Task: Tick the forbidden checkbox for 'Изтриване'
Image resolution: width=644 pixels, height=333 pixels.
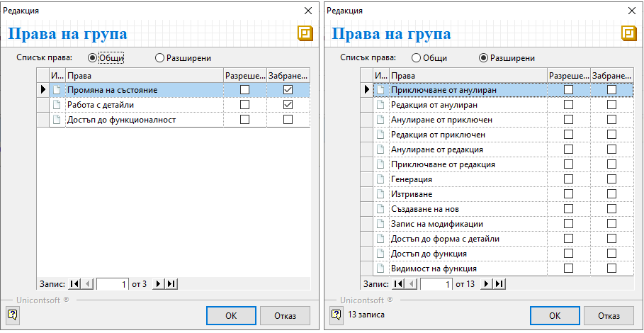Action: tap(611, 194)
